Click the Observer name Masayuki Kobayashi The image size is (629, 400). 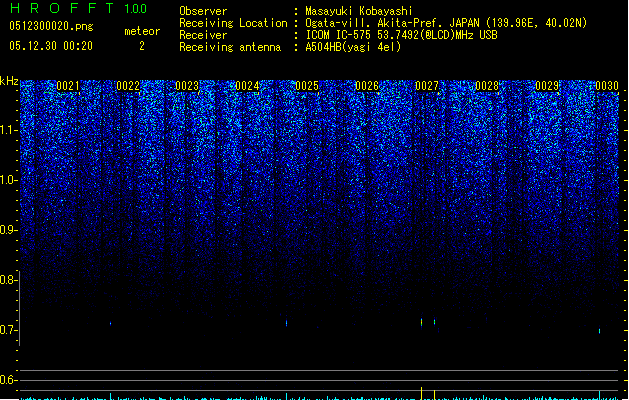(x=359, y=11)
